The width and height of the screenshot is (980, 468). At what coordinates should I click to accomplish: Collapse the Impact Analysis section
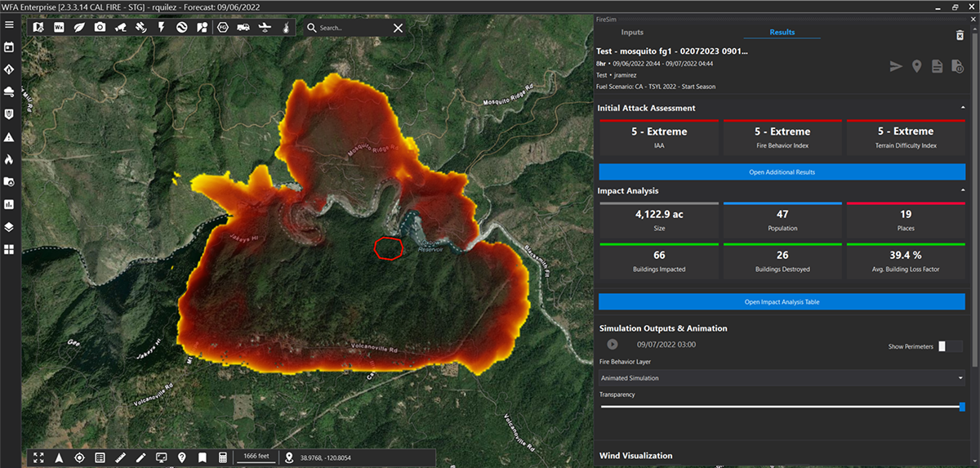pyautogui.click(x=962, y=191)
